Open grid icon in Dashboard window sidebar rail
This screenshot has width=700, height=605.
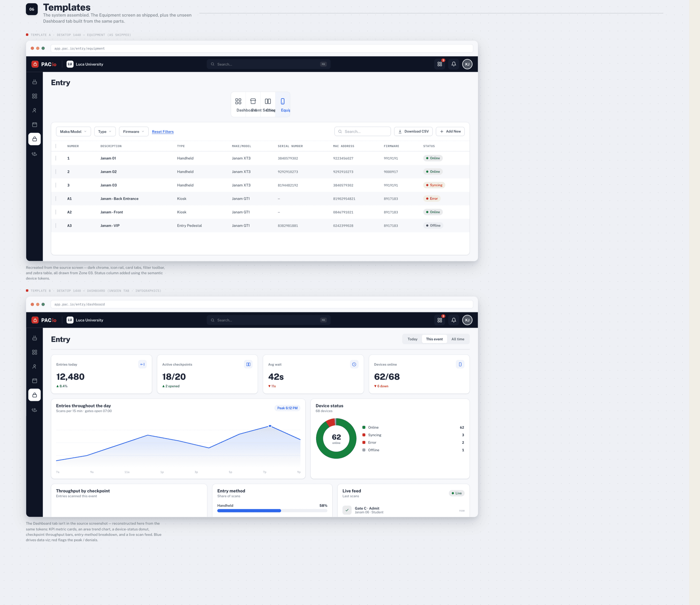(34, 352)
